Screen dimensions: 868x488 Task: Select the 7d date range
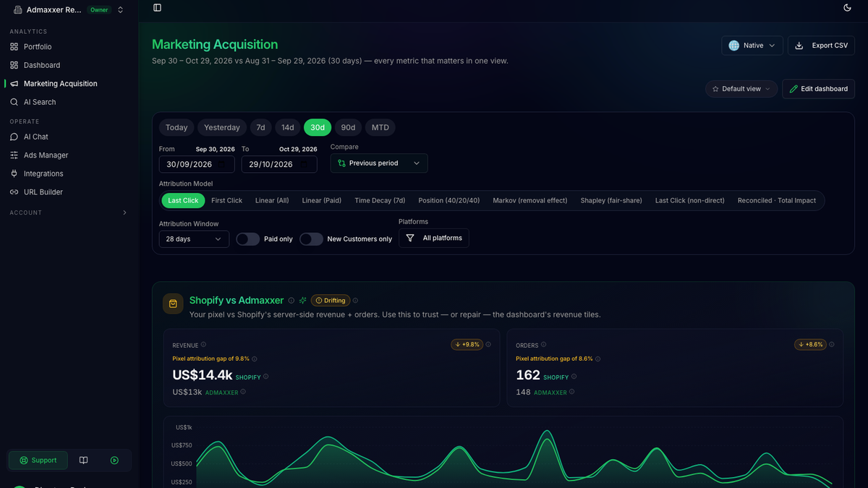point(260,127)
